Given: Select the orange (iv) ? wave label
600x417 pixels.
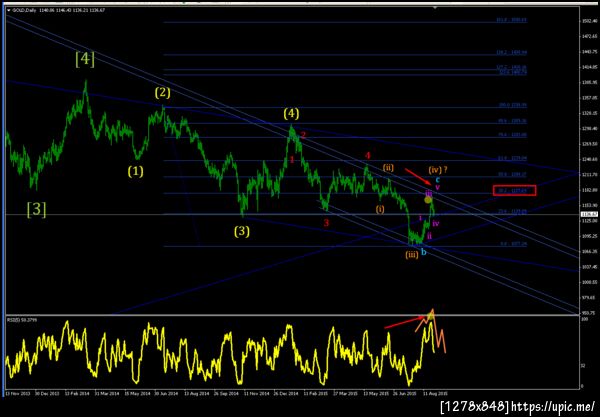Looking at the screenshot, I should pyautogui.click(x=438, y=169).
